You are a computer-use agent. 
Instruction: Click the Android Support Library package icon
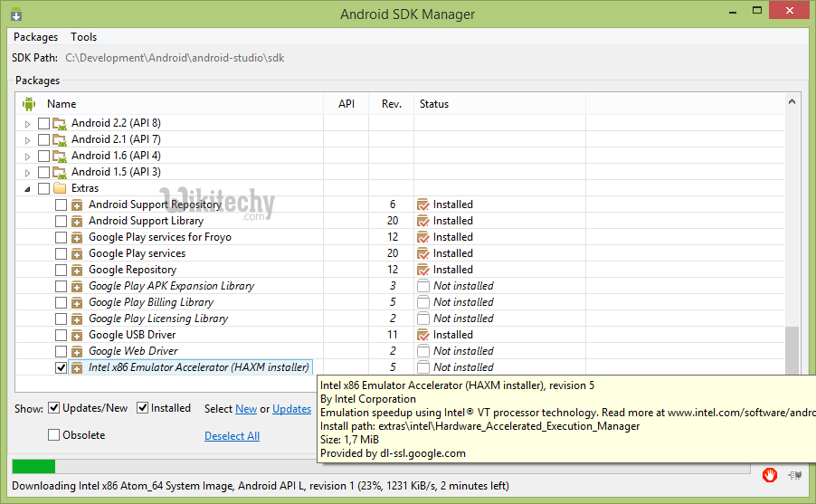78,221
